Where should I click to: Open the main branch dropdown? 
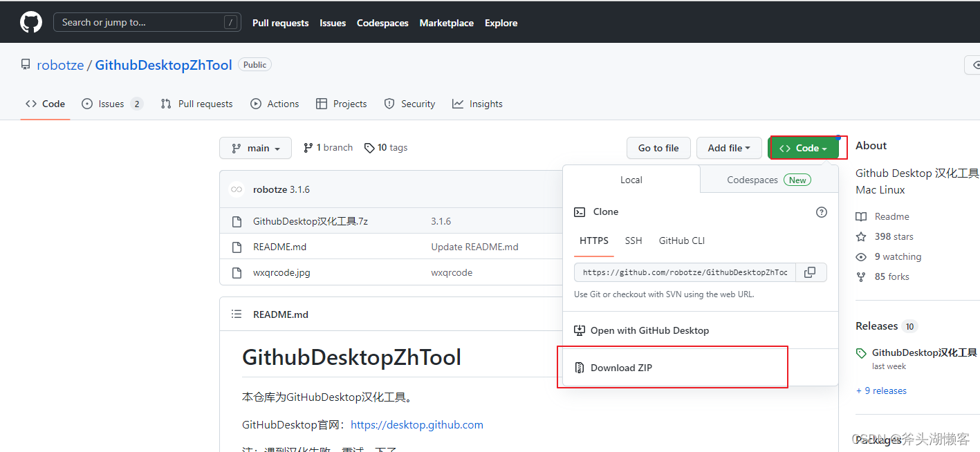[x=255, y=147]
